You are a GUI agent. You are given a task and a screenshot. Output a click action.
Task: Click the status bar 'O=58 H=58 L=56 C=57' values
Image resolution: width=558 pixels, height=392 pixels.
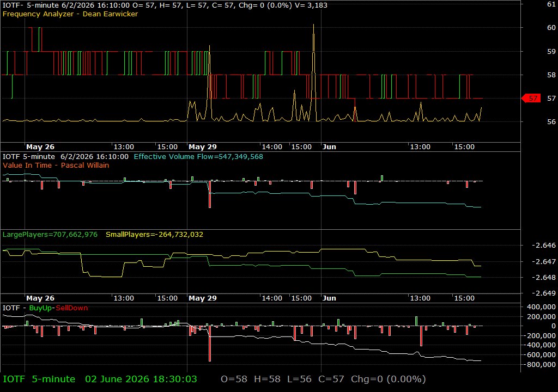click(x=283, y=379)
